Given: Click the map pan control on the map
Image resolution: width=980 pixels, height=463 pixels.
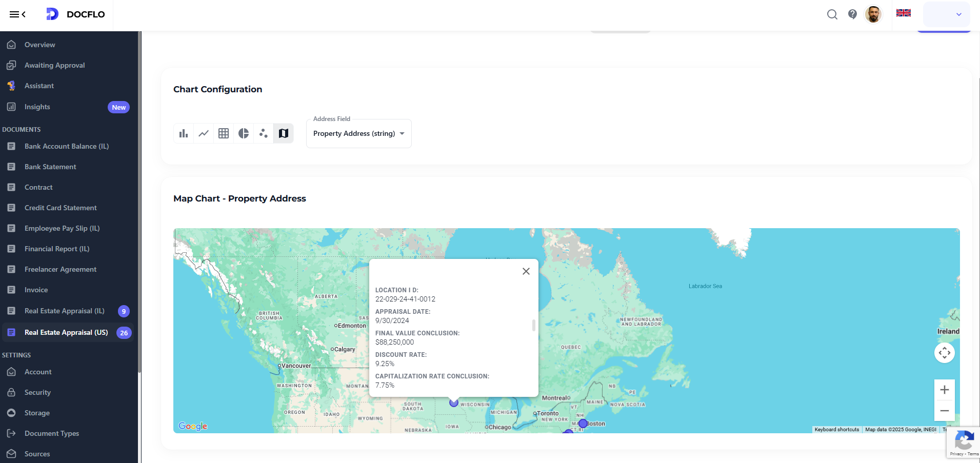Looking at the screenshot, I should tap(945, 352).
